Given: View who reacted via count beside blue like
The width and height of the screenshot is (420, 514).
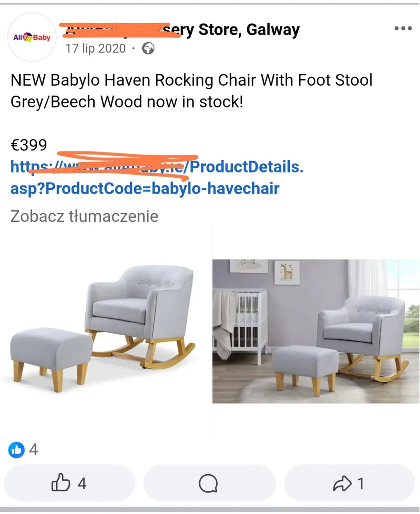Looking at the screenshot, I should (33, 450).
